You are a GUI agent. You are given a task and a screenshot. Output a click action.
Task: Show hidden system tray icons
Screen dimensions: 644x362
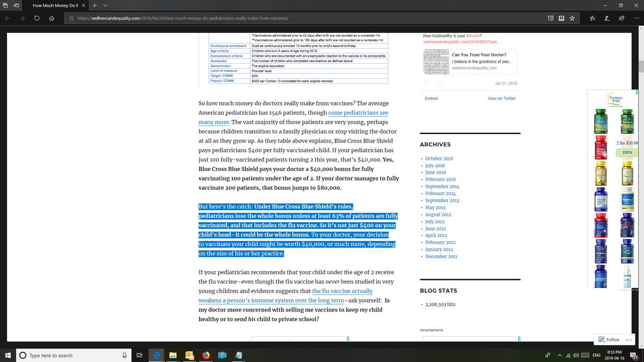(559, 355)
